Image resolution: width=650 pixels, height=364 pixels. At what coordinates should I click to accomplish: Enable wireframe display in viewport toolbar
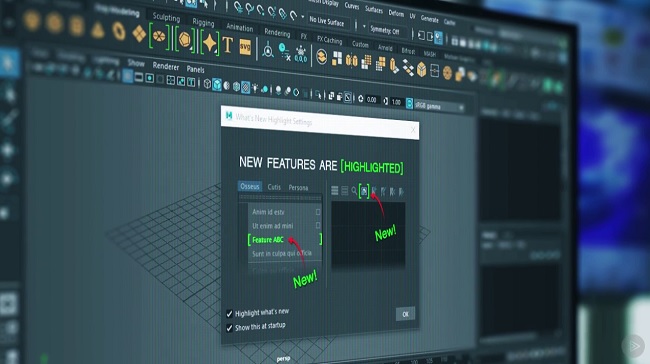[x=207, y=84]
